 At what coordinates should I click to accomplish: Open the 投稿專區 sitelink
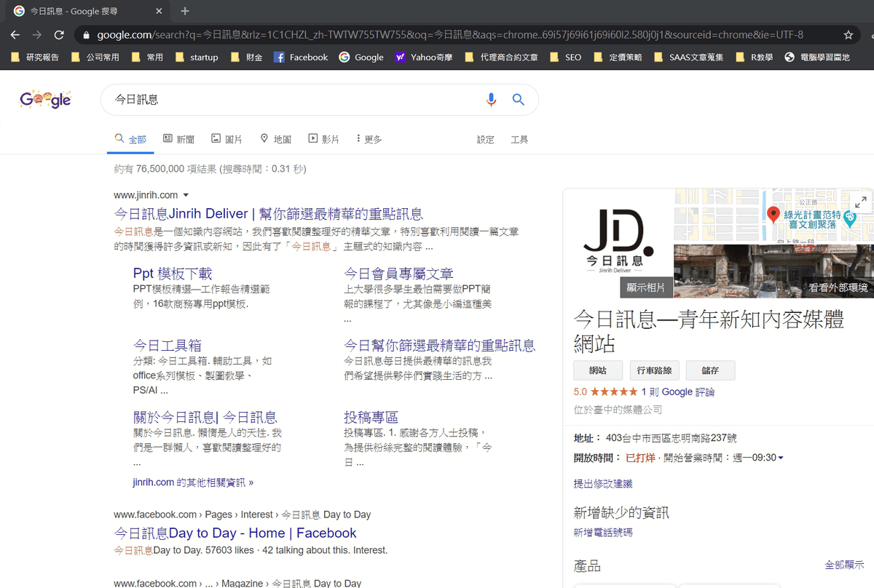click(371, 417)
